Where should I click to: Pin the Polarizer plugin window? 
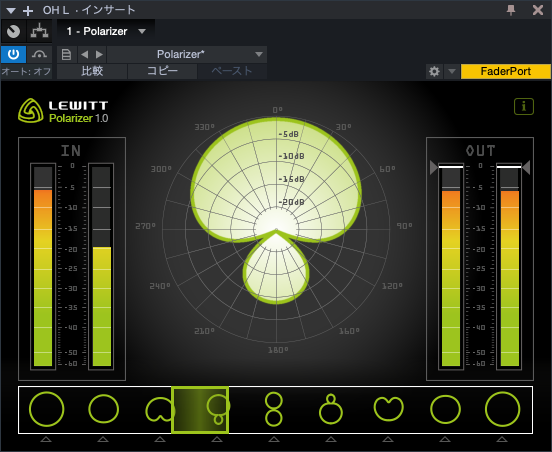coord(511,10)
